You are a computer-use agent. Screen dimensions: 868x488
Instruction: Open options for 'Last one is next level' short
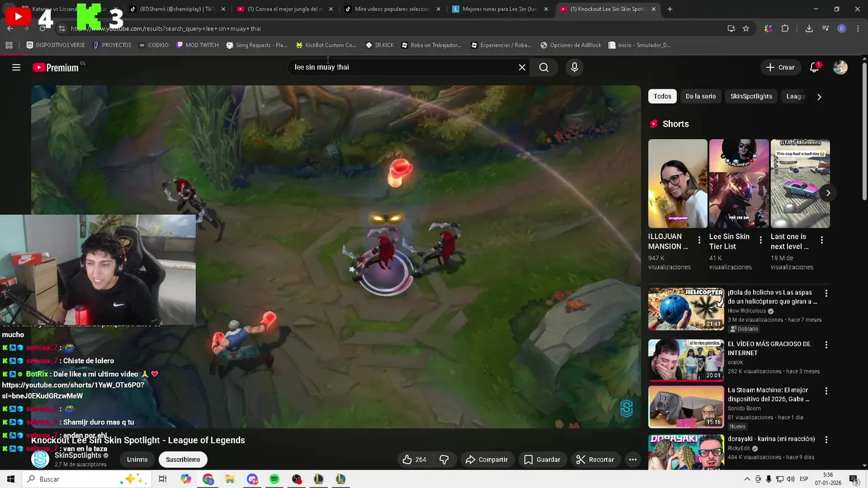822,240
